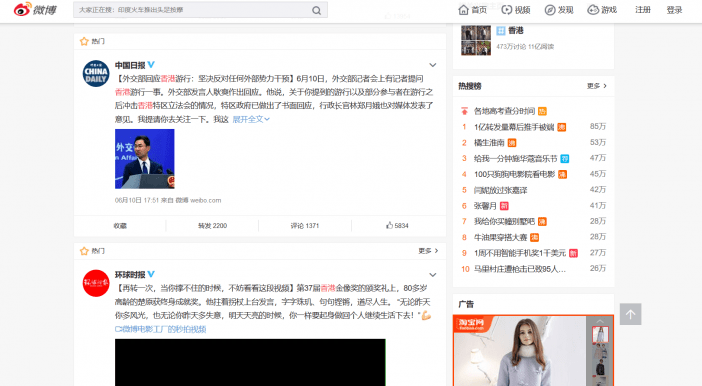702x386 pixels.
Task: Click the 香港 topic thumbnail image
Action: point(476,40)
